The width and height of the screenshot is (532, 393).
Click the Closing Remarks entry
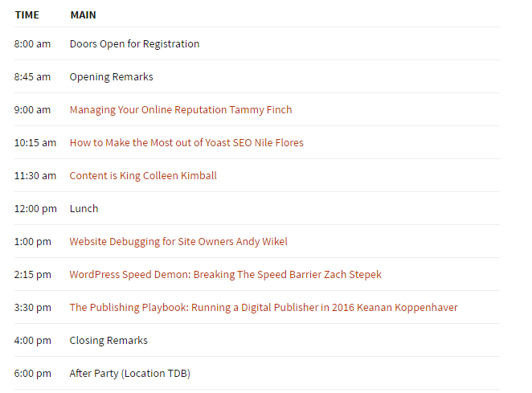point(108,341)
